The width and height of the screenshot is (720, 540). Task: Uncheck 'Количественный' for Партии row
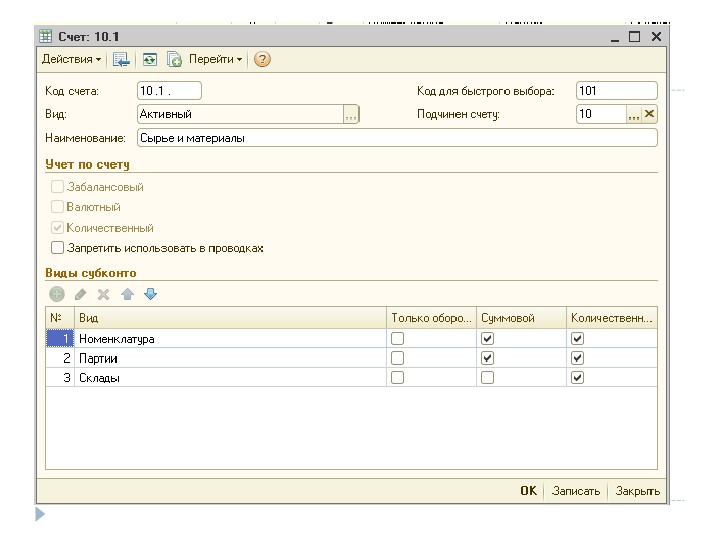click(577, 358)
